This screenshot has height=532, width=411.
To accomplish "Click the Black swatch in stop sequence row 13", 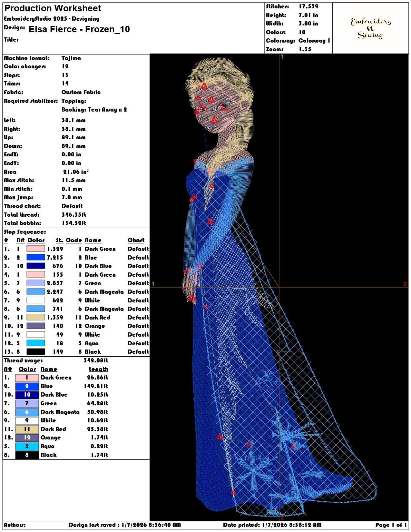I will 35,352.
